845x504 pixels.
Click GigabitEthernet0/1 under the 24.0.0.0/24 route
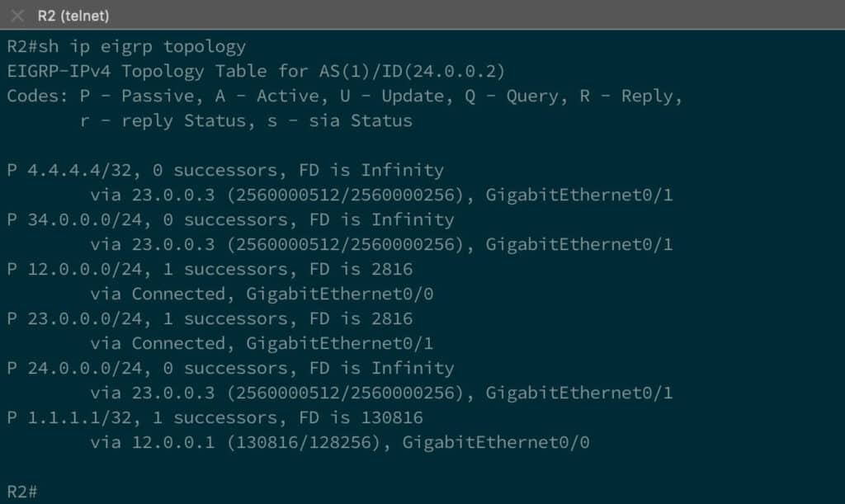(579, 393)
